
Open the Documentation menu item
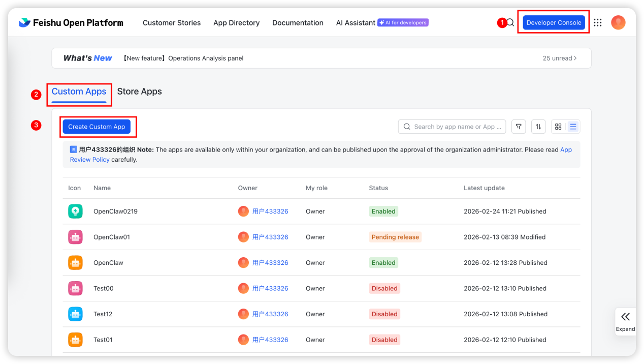[298, 23]
